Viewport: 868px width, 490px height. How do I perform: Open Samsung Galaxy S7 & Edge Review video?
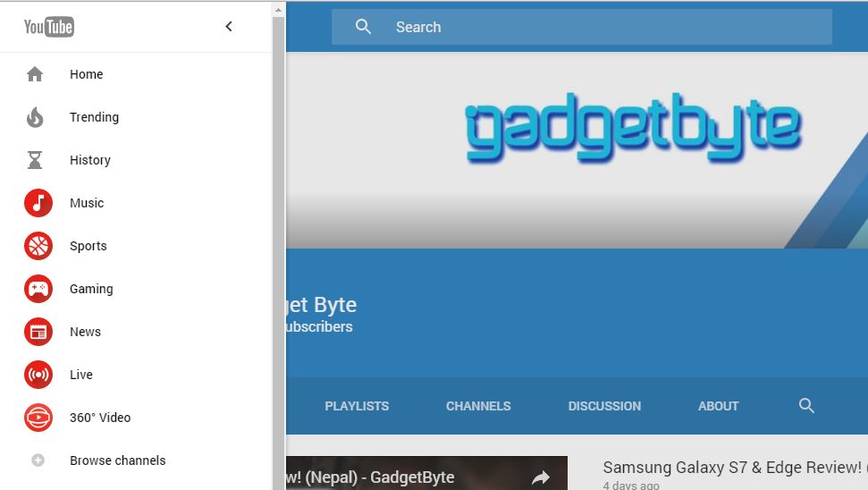coord(735,468)
